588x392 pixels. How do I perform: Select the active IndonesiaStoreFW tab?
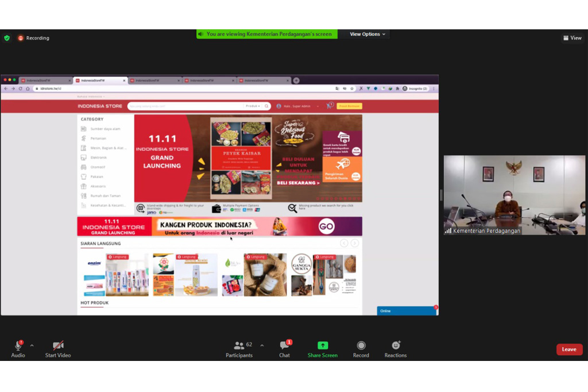[x=100, y=80]
